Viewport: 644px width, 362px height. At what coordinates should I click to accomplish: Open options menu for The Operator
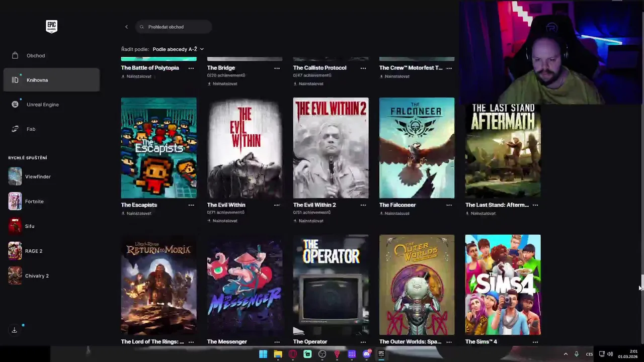pyautogui.click(x=363, y=342)
